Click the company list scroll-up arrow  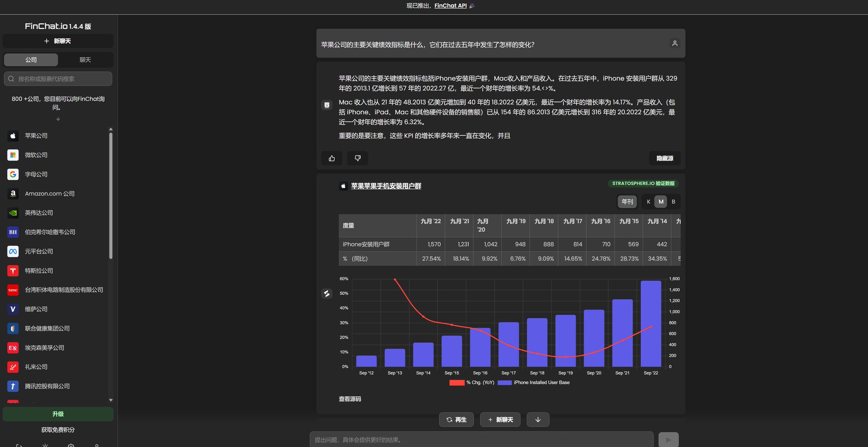[111, 129]
